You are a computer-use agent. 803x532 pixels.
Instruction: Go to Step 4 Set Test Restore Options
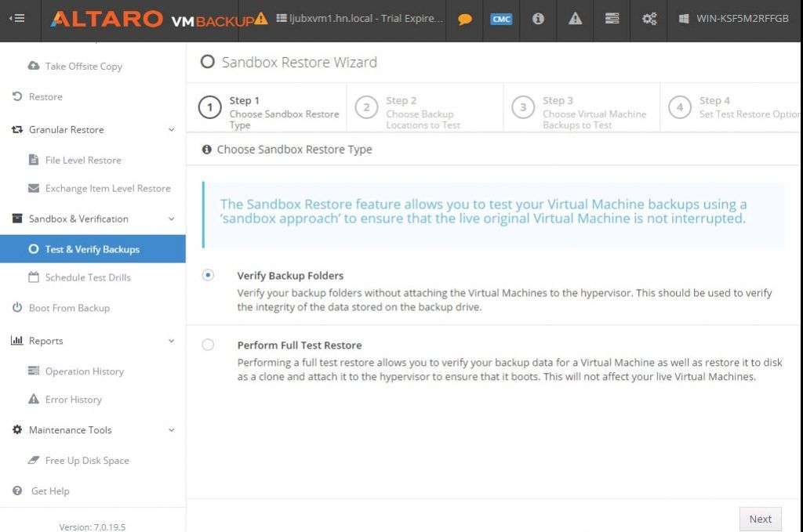(x=732, y=108)
